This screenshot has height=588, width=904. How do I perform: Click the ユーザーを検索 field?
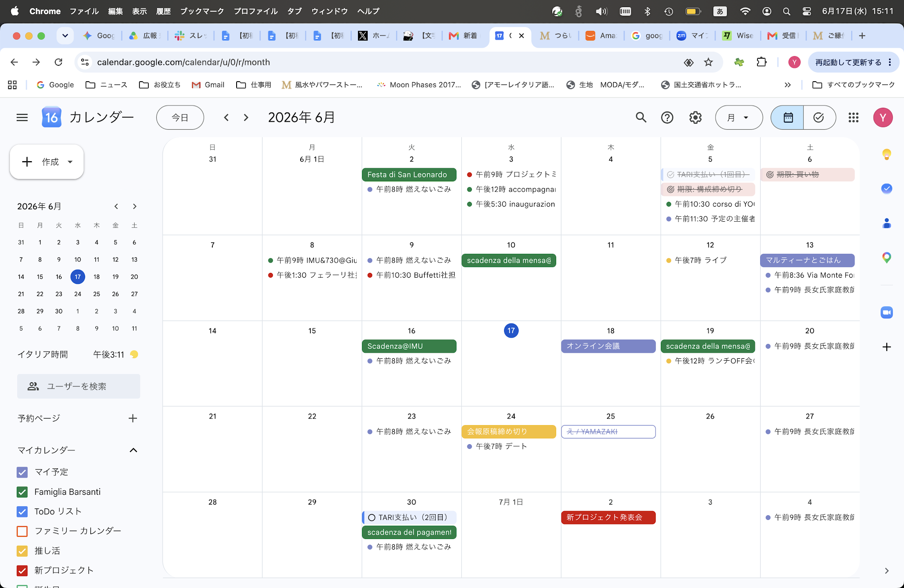click(x=79, y=386)
